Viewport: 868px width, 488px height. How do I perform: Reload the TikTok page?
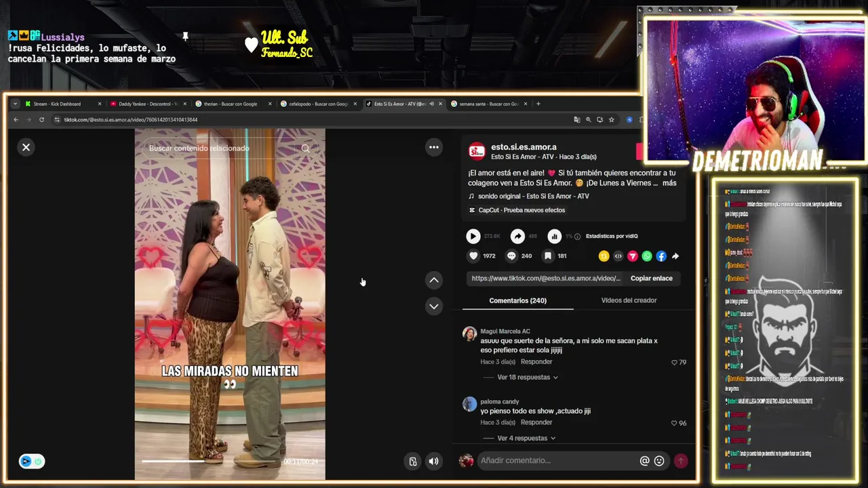[41, 120]
